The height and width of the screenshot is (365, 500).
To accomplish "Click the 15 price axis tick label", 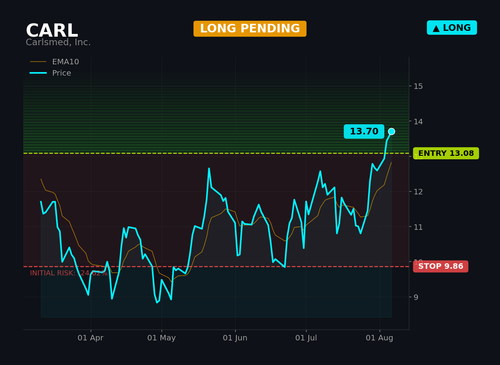I will 418,86.
